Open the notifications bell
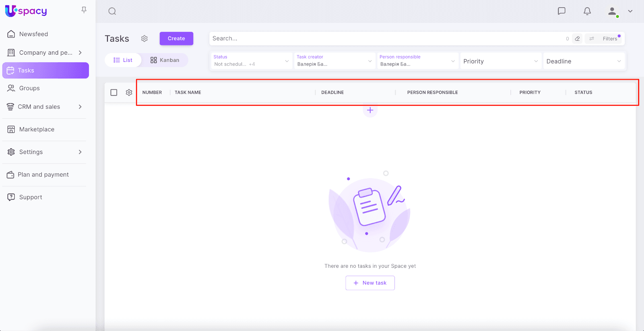The image size is (644, 331). point(587,11)
